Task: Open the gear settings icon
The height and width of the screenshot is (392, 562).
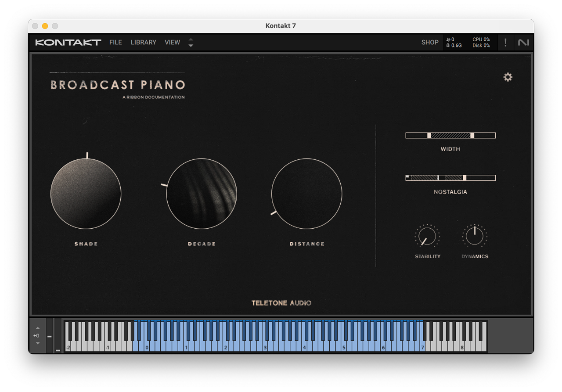Action: point(508,77)
